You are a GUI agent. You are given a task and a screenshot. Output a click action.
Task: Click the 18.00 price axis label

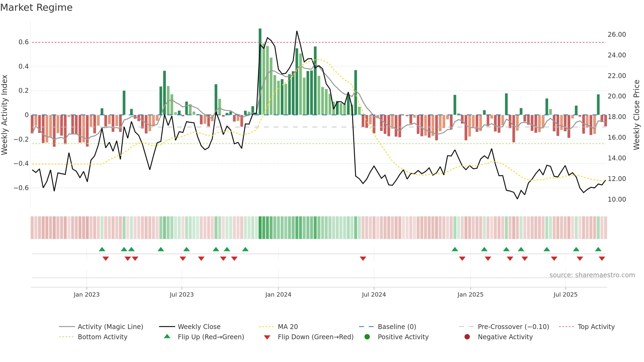[617, 117]
